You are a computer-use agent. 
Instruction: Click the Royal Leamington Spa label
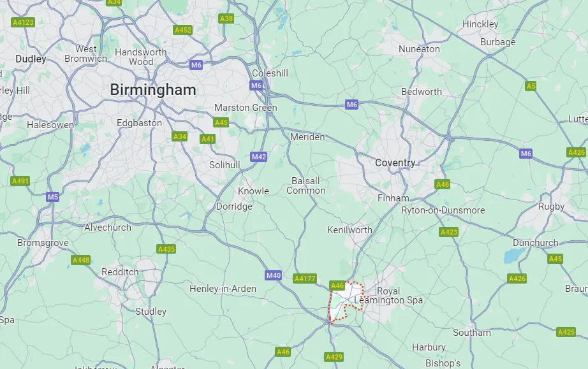(388, 296)
